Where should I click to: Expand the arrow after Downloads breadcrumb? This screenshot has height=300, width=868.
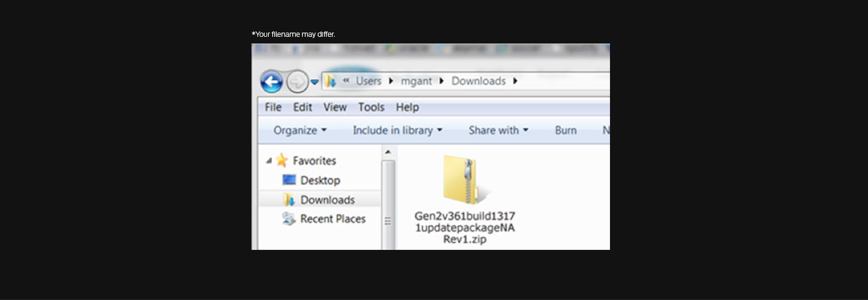coord(515,81)
